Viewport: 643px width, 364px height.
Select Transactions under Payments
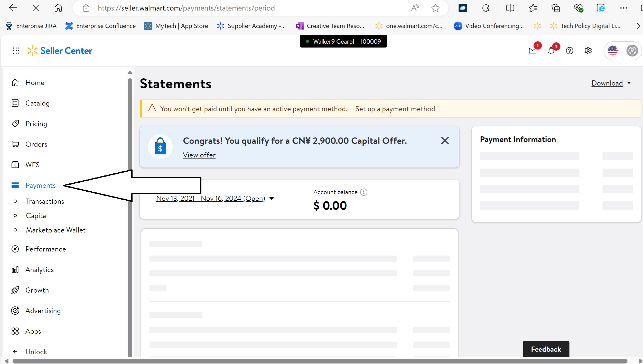coord(45,201)
